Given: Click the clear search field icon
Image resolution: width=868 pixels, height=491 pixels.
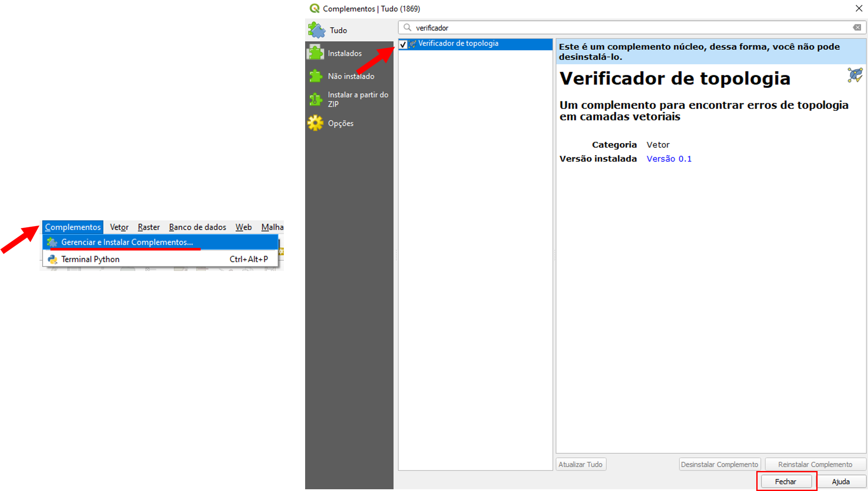Looking at the screenshot, I should (x=857, y=27).
